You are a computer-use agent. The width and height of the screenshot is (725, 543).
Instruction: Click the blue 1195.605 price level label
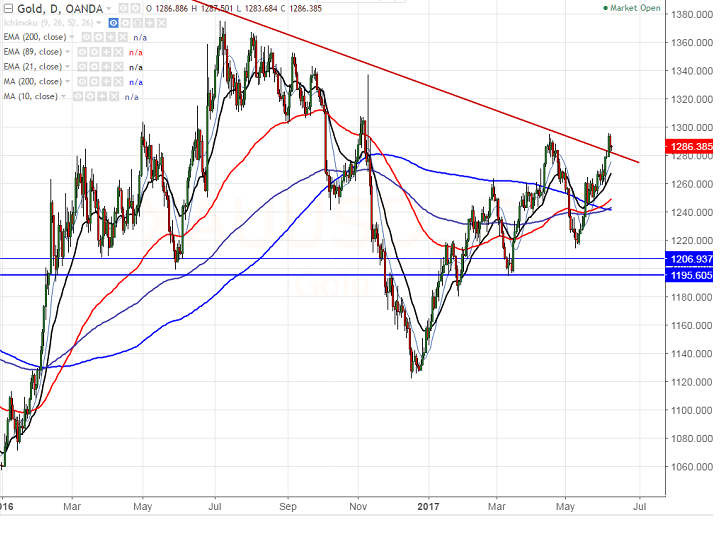pos(689,276)
